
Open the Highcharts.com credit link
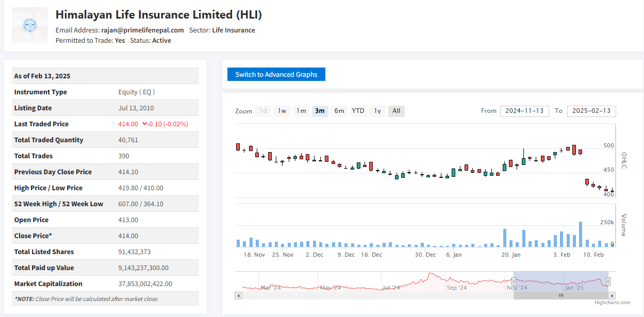612,303
